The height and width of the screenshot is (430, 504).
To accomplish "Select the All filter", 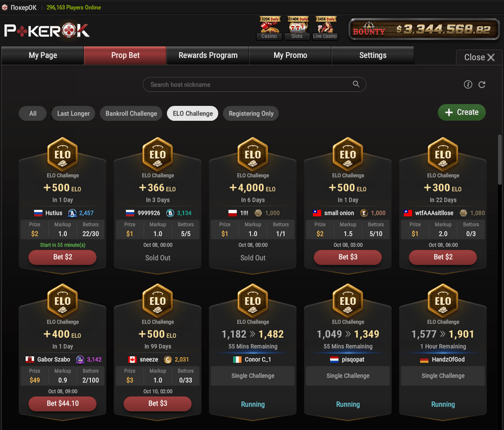I will coord(33,113).
